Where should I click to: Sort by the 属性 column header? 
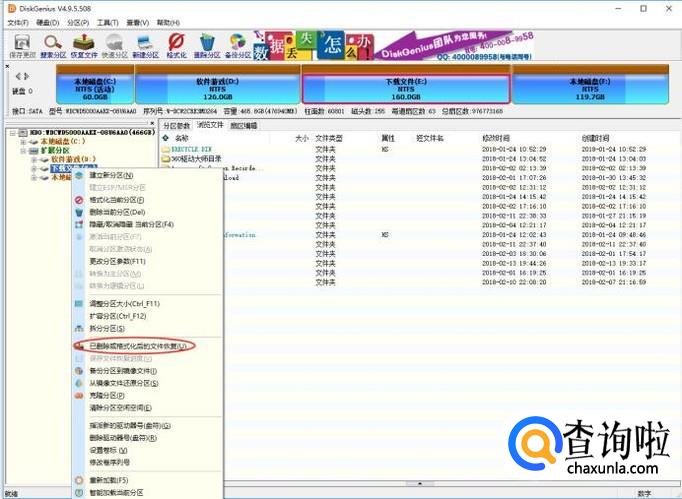388,138
